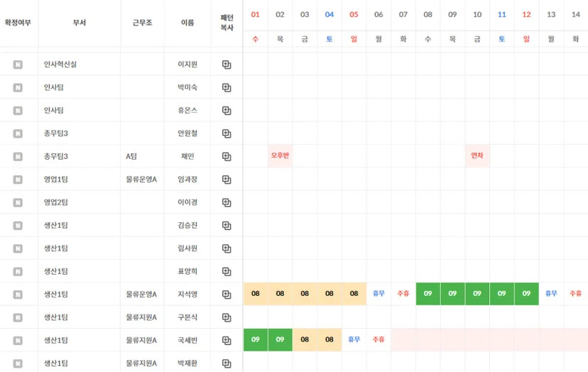This screenshot has width=588, height=372.
Task: Click pattern copy icon for 임과장
Action: 227,180
